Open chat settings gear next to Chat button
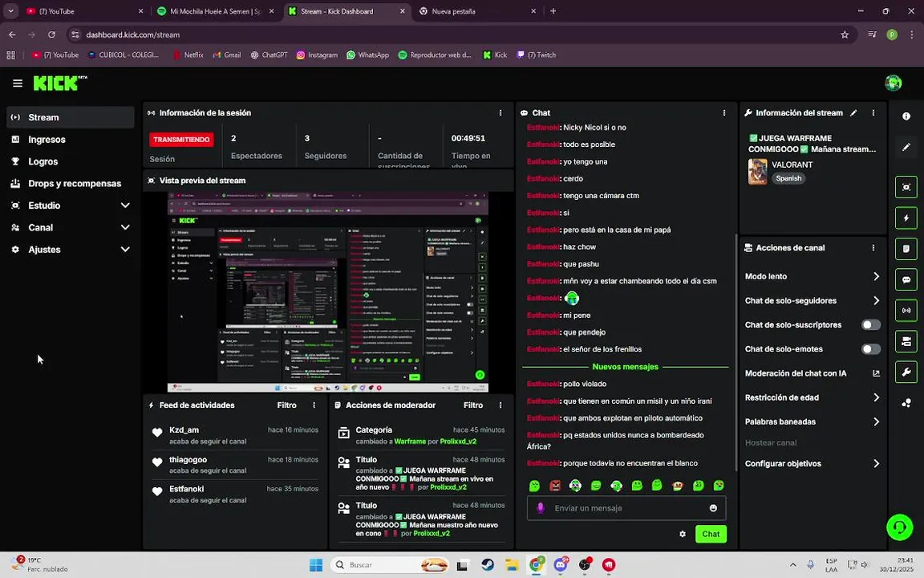Viewport: 924px width, 578px height. click(683, 534)
